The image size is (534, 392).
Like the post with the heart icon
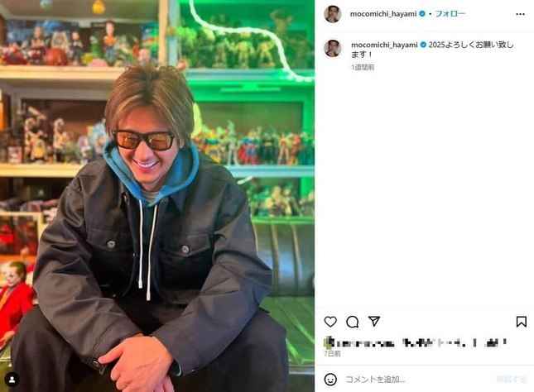(x=330, y=322)
